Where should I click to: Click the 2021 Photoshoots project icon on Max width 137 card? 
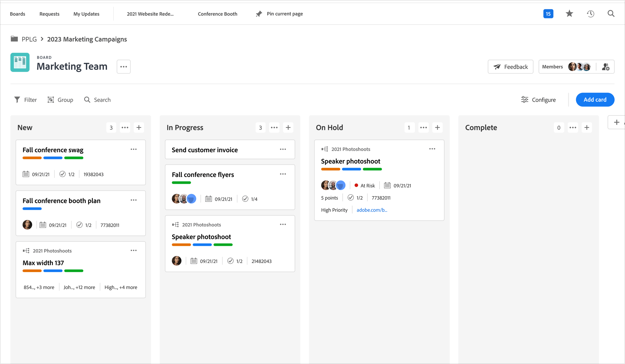tap(26, 251)
